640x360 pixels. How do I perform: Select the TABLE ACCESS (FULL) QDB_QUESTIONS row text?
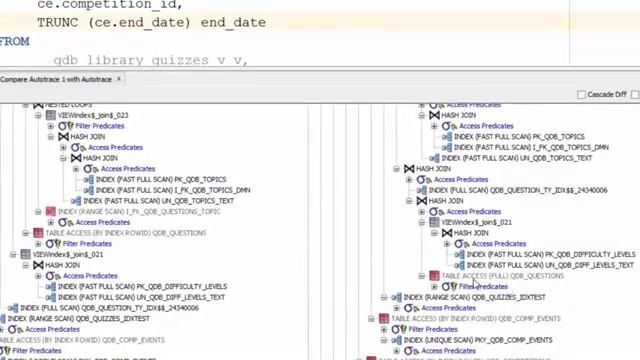pos(503,276)
